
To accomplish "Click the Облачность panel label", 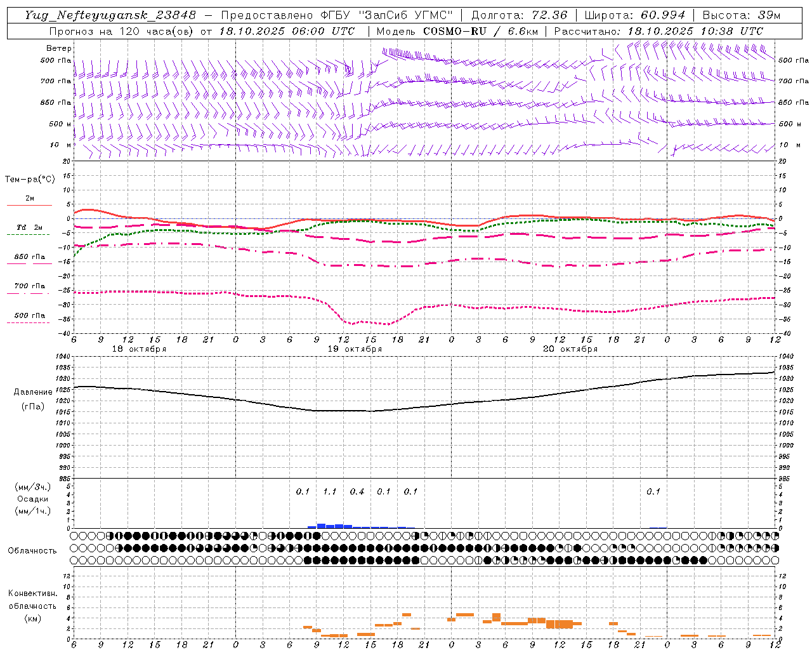I will (x=32, y=550).
